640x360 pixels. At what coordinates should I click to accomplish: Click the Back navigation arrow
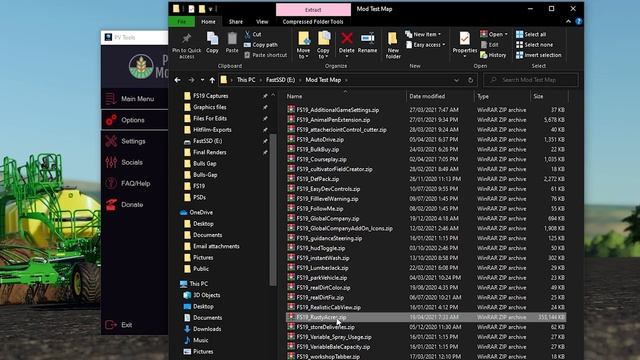click(x=178, y=80)
